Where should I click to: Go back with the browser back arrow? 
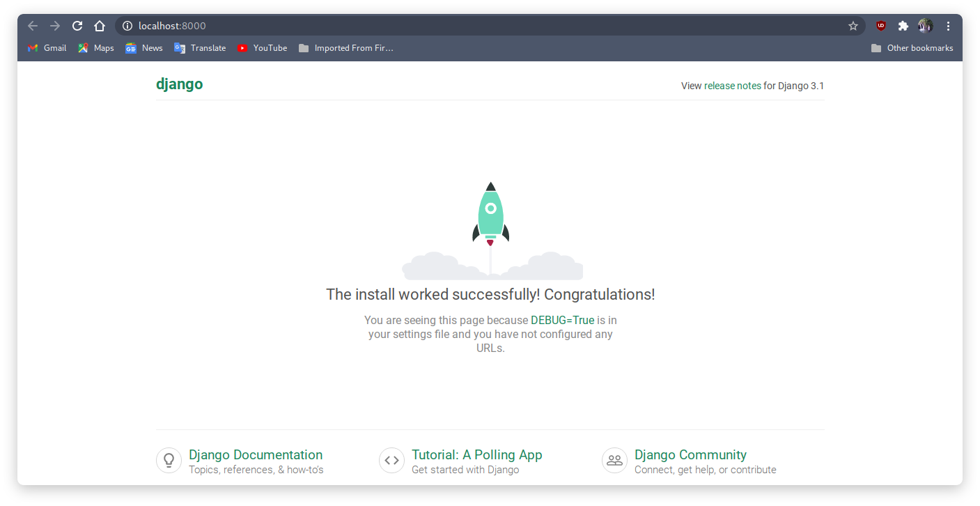click(x=33, y=26)
